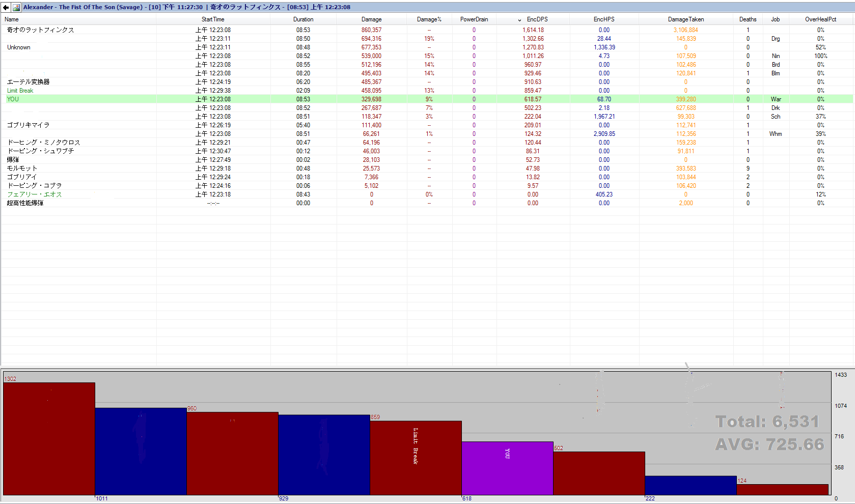Select the エーテル変換器 row

28,82
